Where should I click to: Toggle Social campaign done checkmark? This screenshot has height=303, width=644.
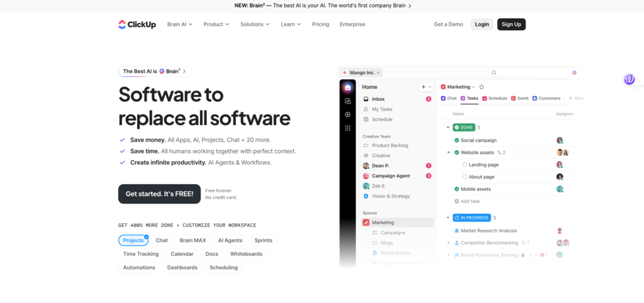tap(457, 140)
